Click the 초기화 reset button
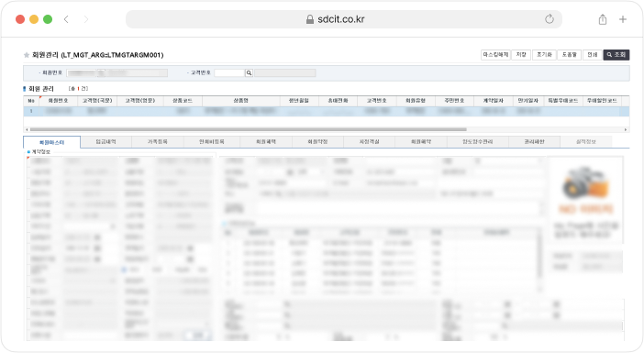This screenshot has height=353, width=644. click(544, 55)
